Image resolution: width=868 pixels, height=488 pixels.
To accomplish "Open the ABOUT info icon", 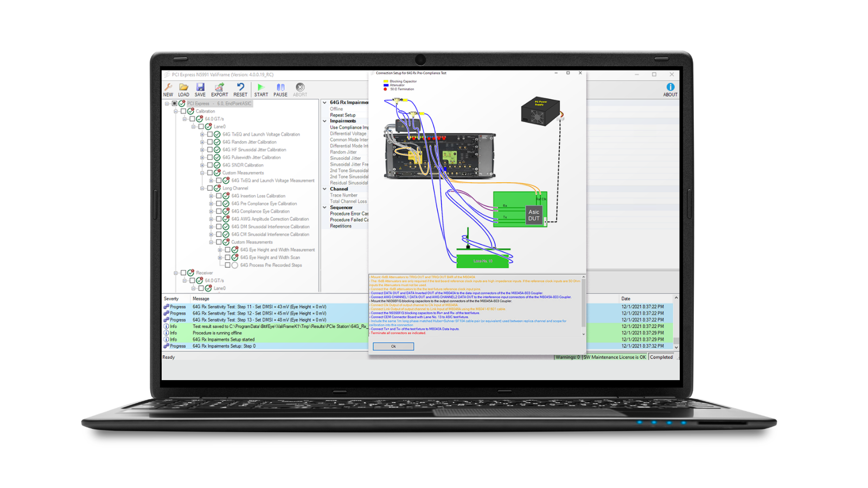I will pos(670,89).
